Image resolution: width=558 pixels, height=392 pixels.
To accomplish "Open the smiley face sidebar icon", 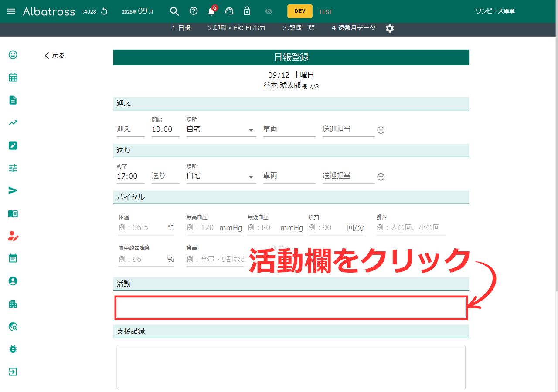I will (x=13, y=55).
